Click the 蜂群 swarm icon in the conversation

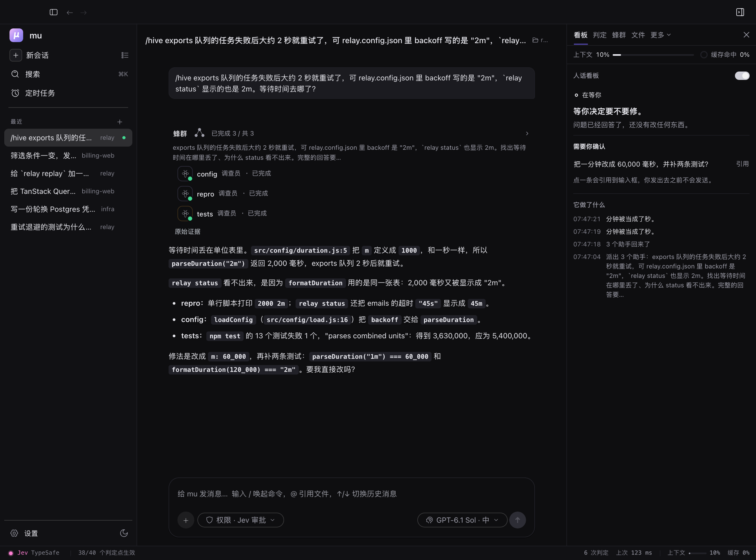click(199, 133)
